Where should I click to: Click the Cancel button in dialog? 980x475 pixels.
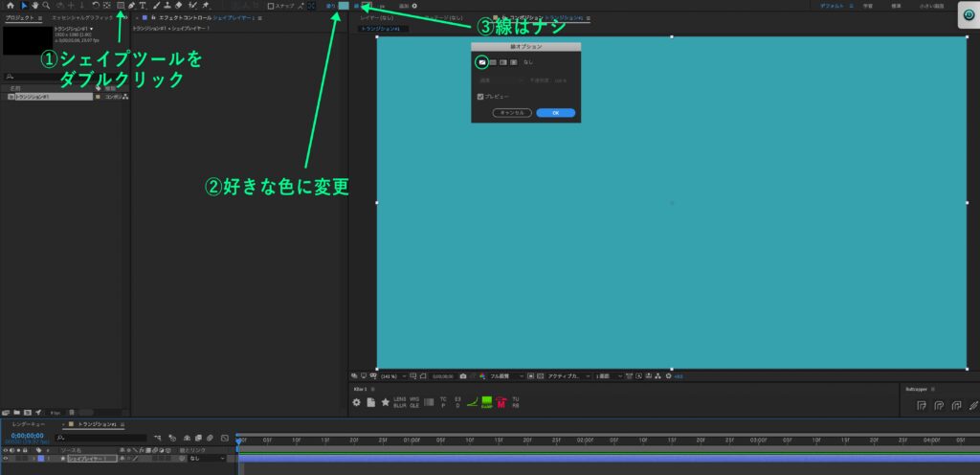pos(512,113)
